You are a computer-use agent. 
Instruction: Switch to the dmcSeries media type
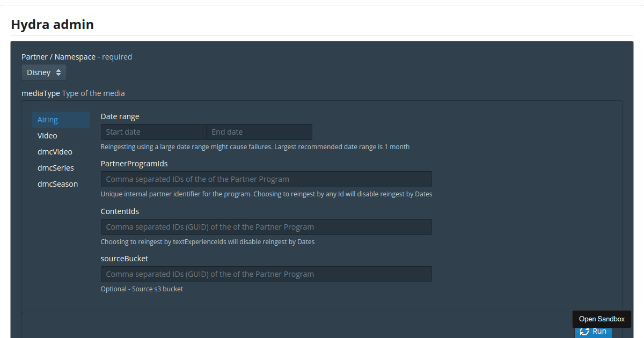(x=55, y=167)
